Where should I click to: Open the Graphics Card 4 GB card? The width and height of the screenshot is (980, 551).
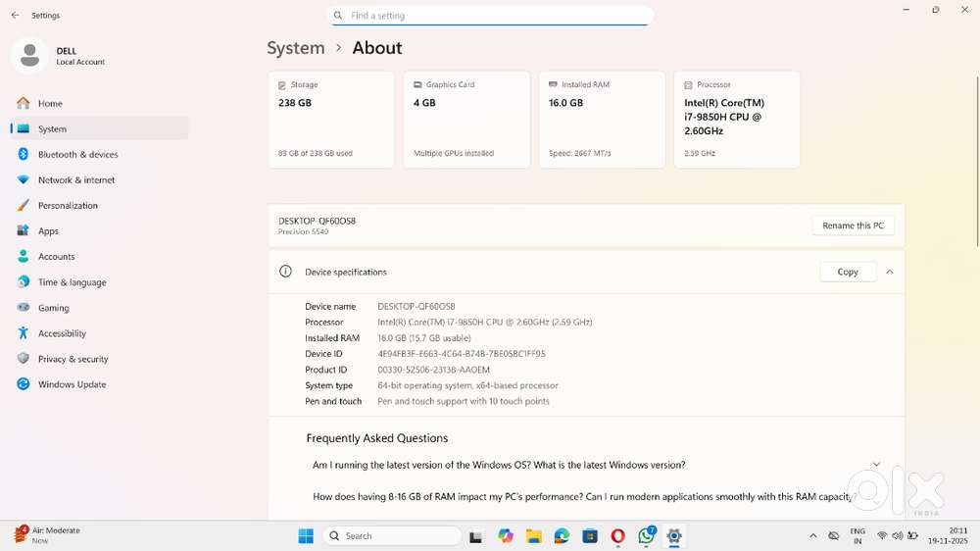click(x=466, y=120)
